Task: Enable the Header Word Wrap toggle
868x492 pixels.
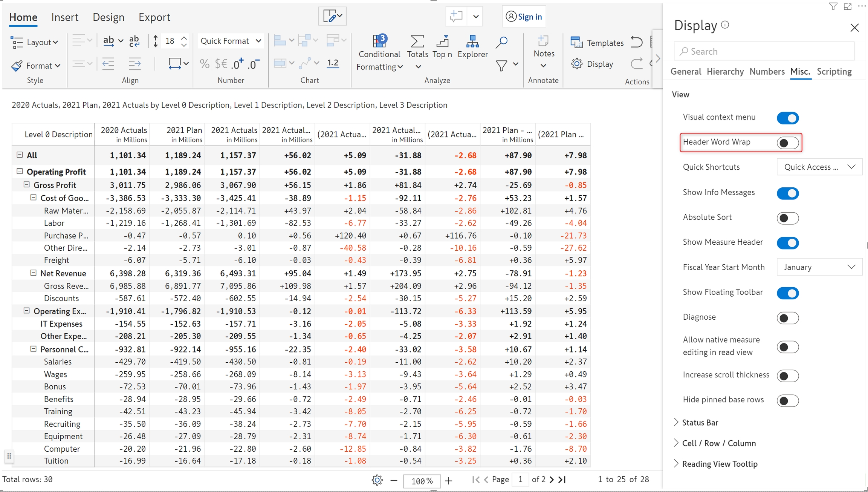Action: tap(787, 143)
